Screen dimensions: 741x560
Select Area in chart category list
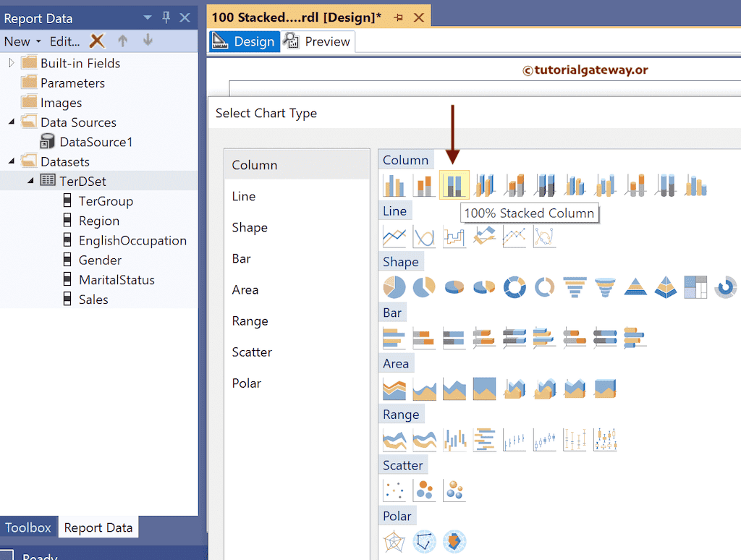(x=297, y=289)
